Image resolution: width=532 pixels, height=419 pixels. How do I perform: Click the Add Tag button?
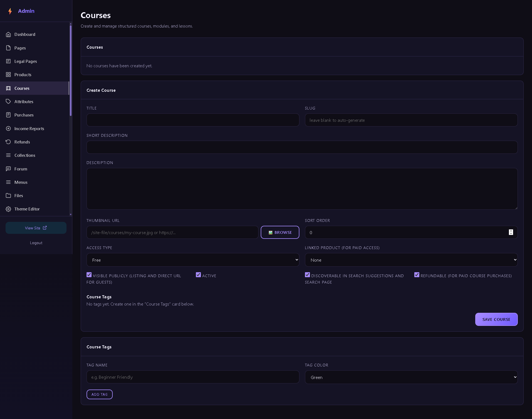point(100,394)
